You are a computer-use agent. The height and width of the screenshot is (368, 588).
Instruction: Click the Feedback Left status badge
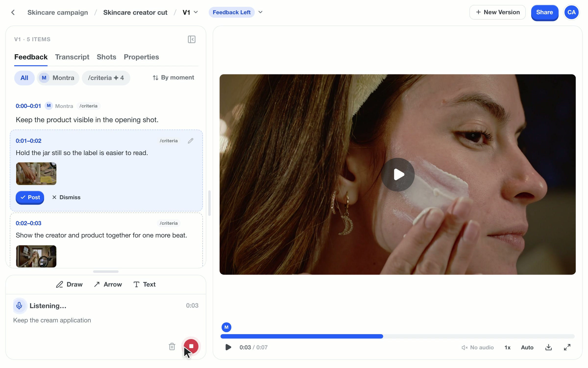pos(232,12)
